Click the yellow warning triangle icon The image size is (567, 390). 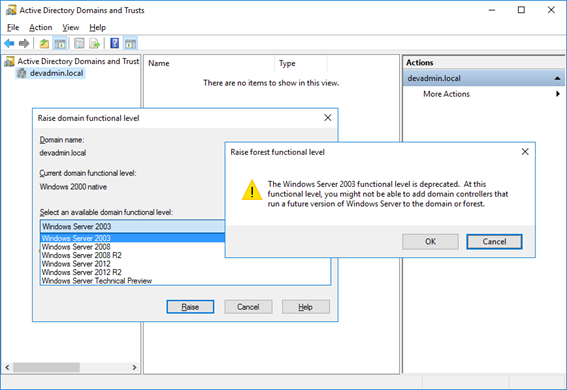coord(252,190)
